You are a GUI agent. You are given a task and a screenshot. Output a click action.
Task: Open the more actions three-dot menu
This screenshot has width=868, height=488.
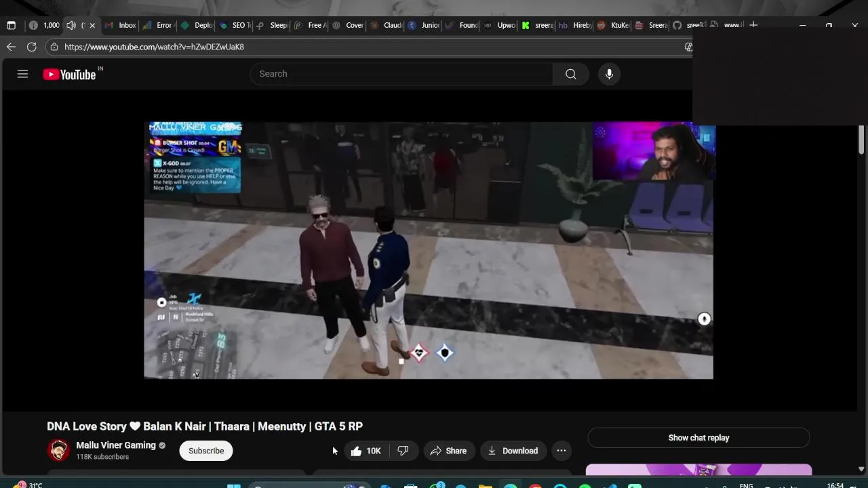point(561,451)
